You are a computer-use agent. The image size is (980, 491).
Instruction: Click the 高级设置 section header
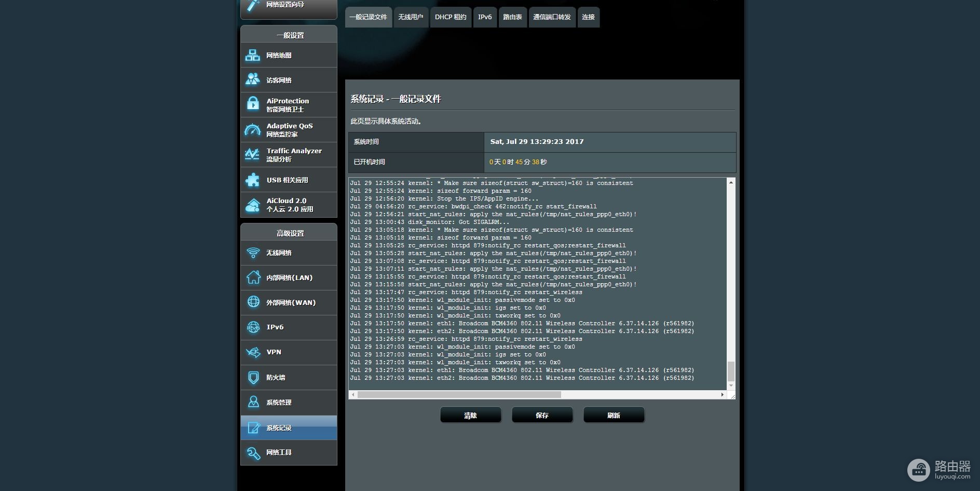pyautogui.click(x=289, y=233)
